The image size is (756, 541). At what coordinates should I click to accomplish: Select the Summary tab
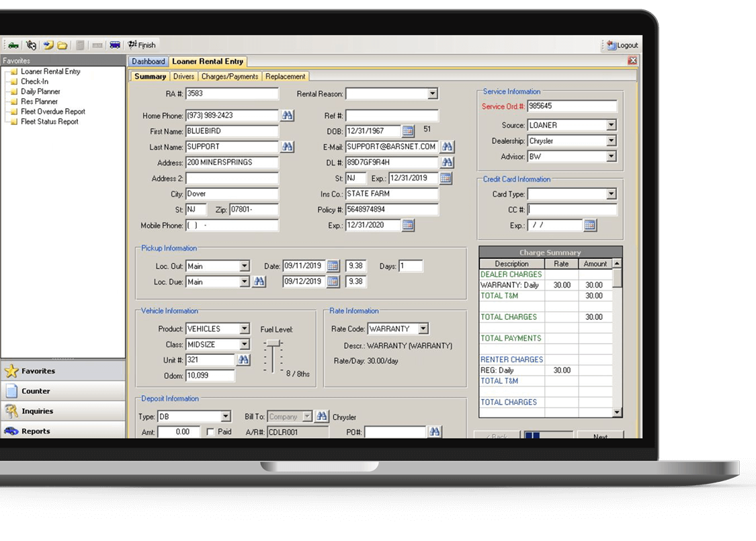tap(150, 76)
